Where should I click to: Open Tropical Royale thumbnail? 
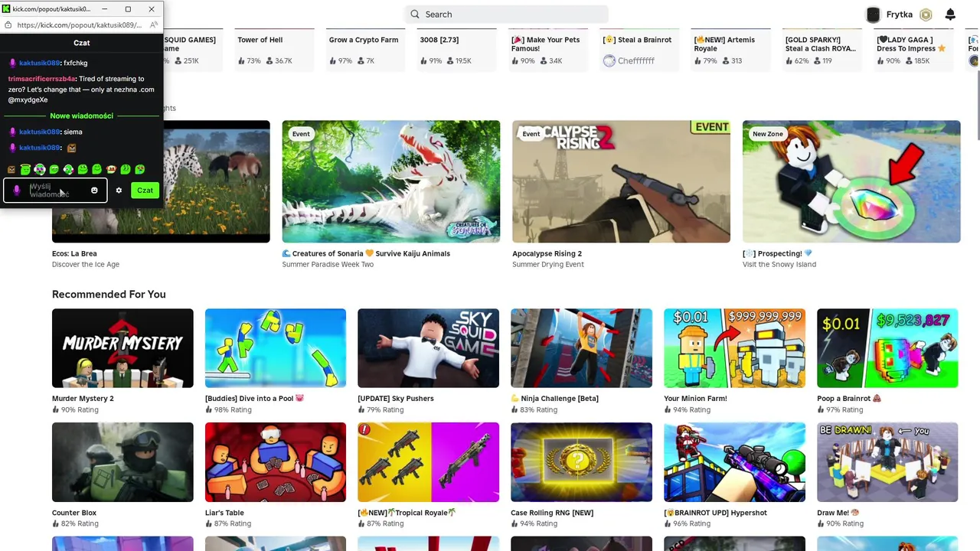click(x=428, y=462)
